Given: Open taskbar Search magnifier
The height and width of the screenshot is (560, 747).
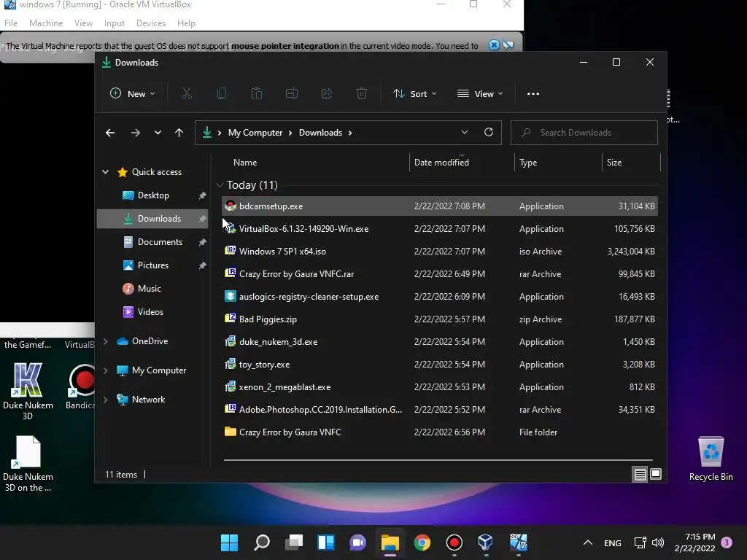Looking at the screenshot, I should click(262, 542).
